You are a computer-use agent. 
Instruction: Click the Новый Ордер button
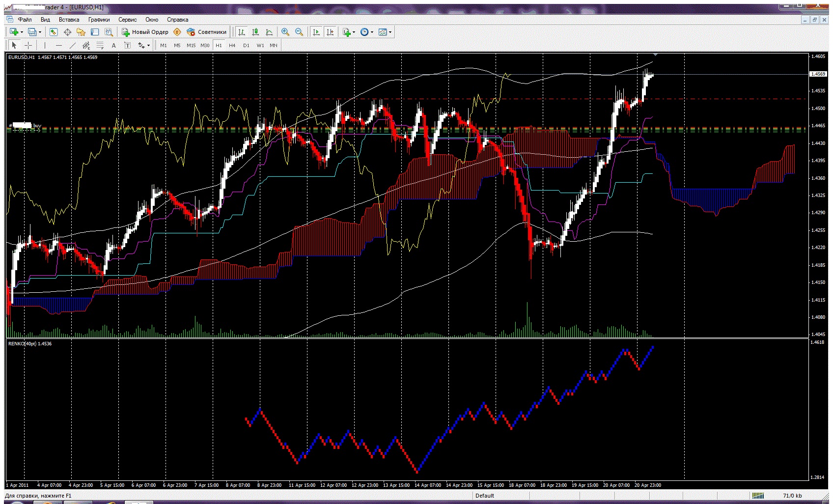point(145,32)
